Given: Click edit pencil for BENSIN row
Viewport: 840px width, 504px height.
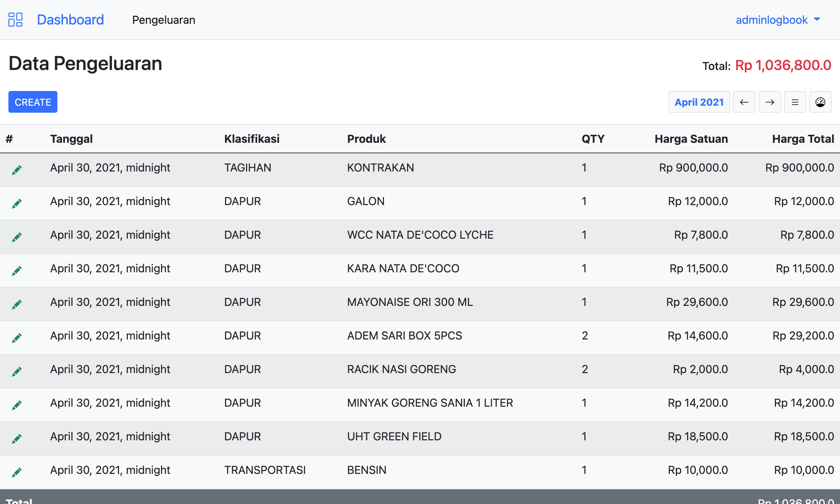Looking at the screenshot, I should pyautogui.click(x=17, y=472).
